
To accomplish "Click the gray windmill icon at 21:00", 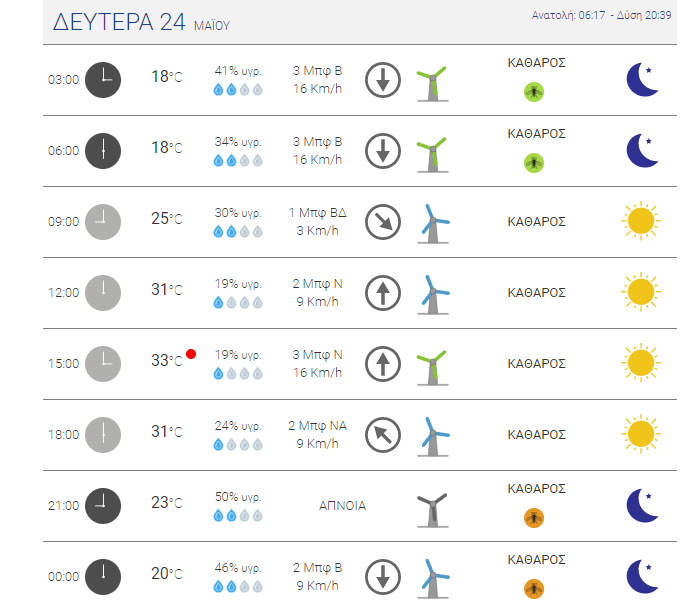I will click(432, 510).
